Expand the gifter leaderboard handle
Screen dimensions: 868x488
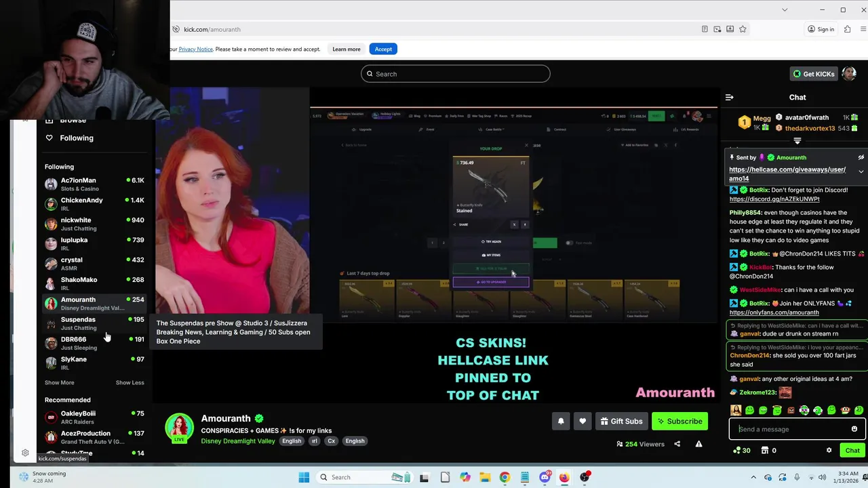pos(797,141)
